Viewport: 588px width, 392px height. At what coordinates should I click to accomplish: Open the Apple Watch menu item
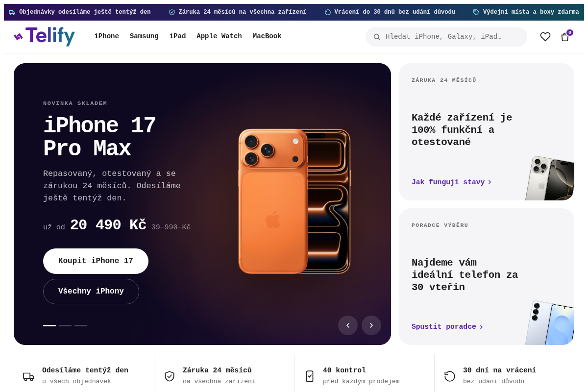(x=219, y=36)
